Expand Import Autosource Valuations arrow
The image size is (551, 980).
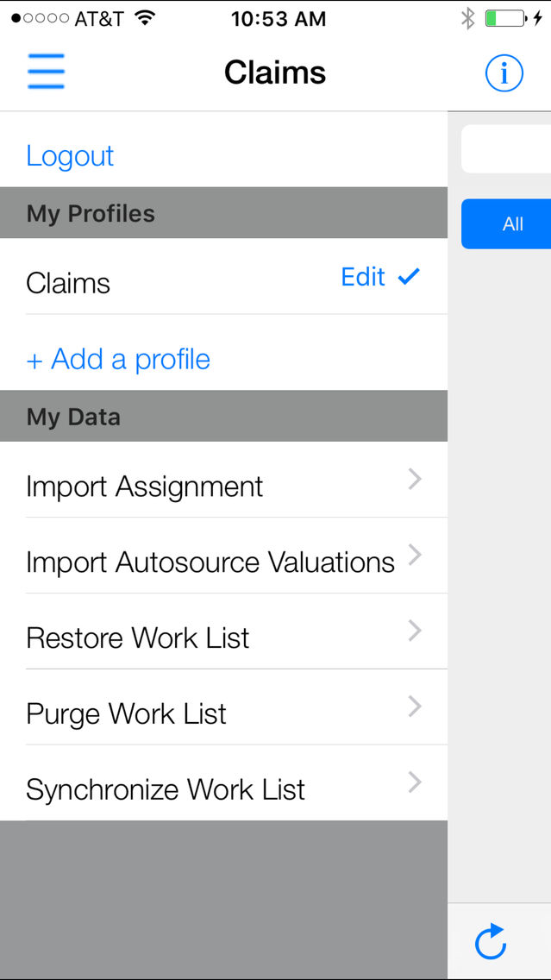point(415,555)
